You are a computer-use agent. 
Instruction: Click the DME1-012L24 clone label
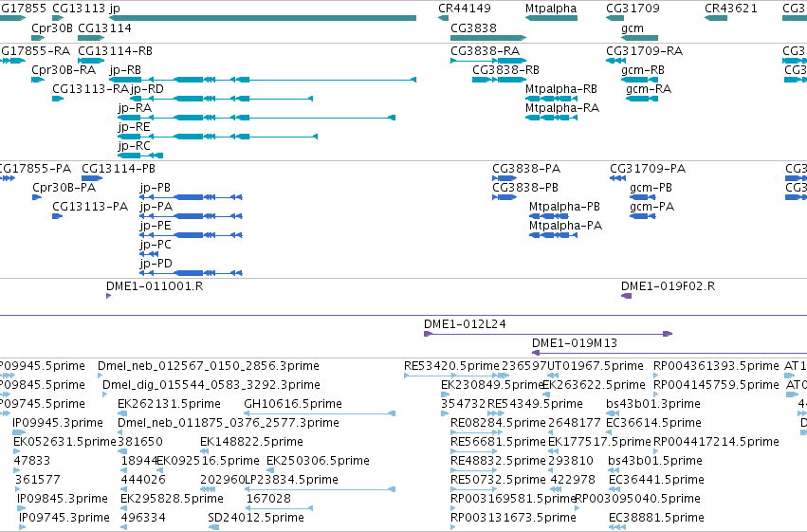(x=465, y=324)
